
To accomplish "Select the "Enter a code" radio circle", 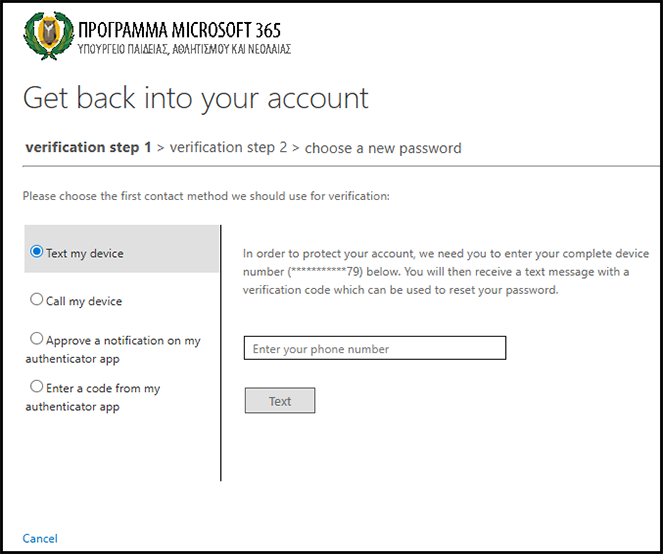I will (37, 386).
